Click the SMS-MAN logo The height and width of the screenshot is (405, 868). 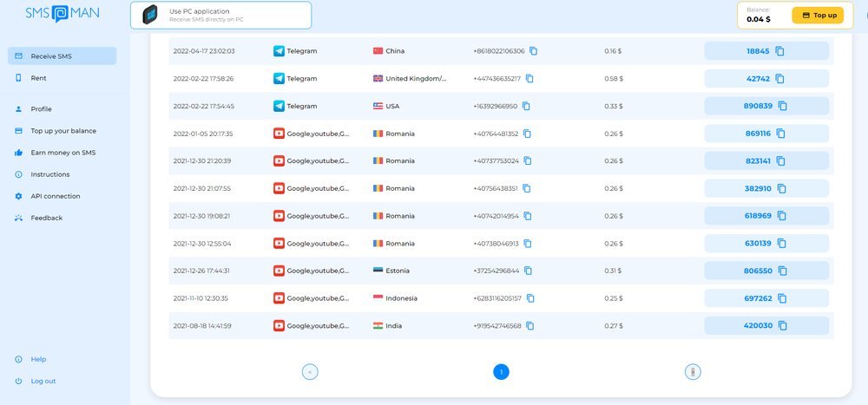point(62,13)
